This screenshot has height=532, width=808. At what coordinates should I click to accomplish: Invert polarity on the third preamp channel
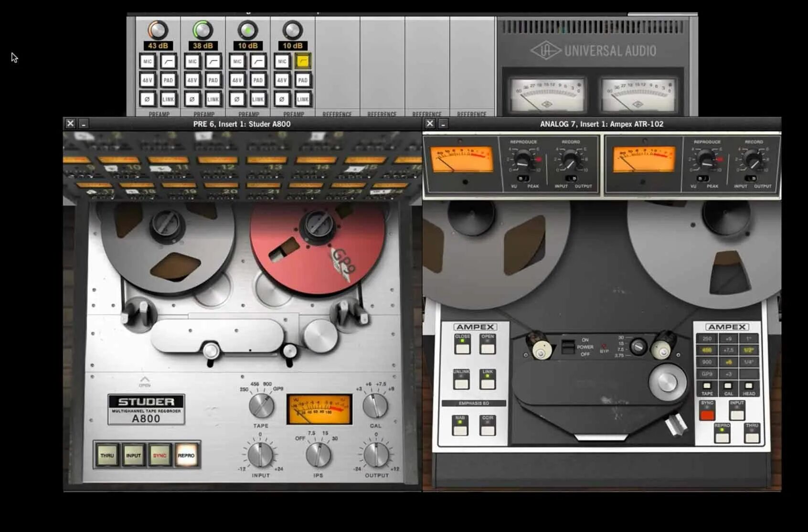(x=237, y=99)
